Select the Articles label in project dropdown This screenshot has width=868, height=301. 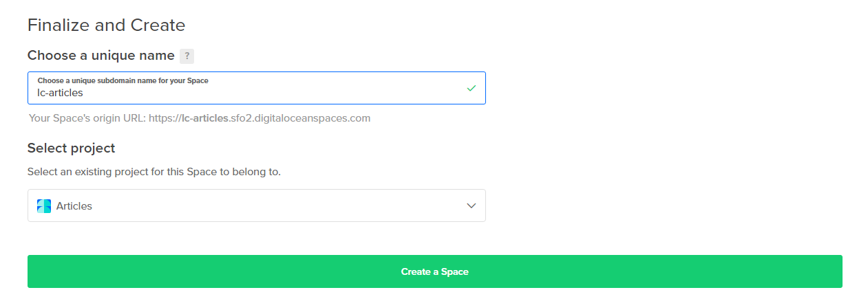[x=74, y=206]
